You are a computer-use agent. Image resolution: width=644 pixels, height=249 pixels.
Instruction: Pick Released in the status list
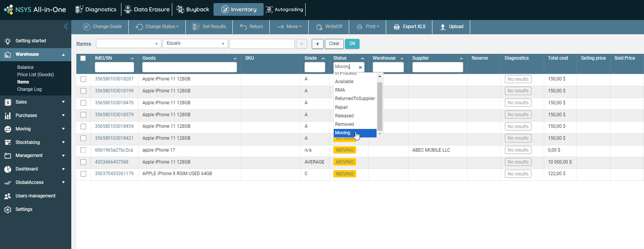tap(355, 116)
